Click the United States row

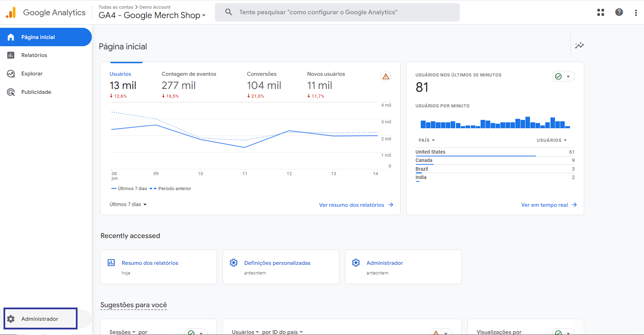[x=495, y=152]
